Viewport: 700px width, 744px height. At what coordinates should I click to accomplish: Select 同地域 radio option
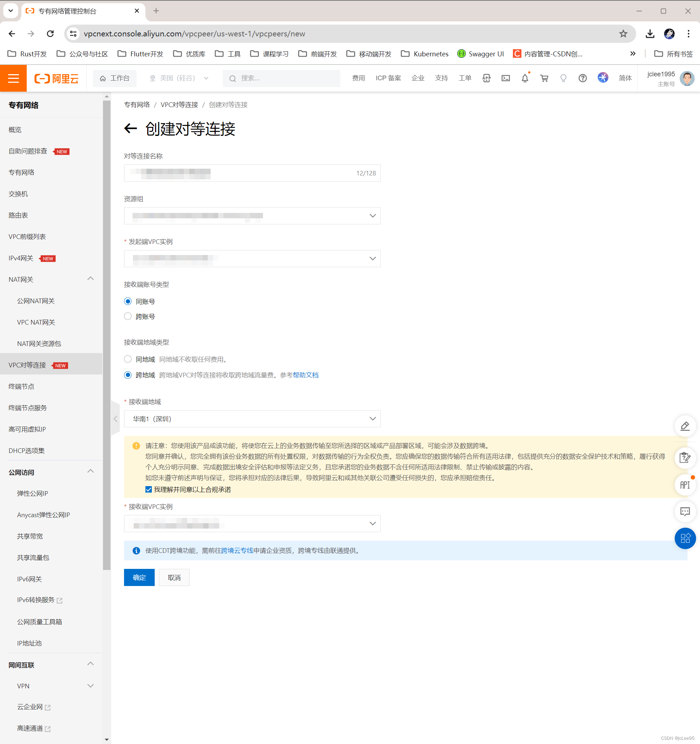(x=128, y=359)
